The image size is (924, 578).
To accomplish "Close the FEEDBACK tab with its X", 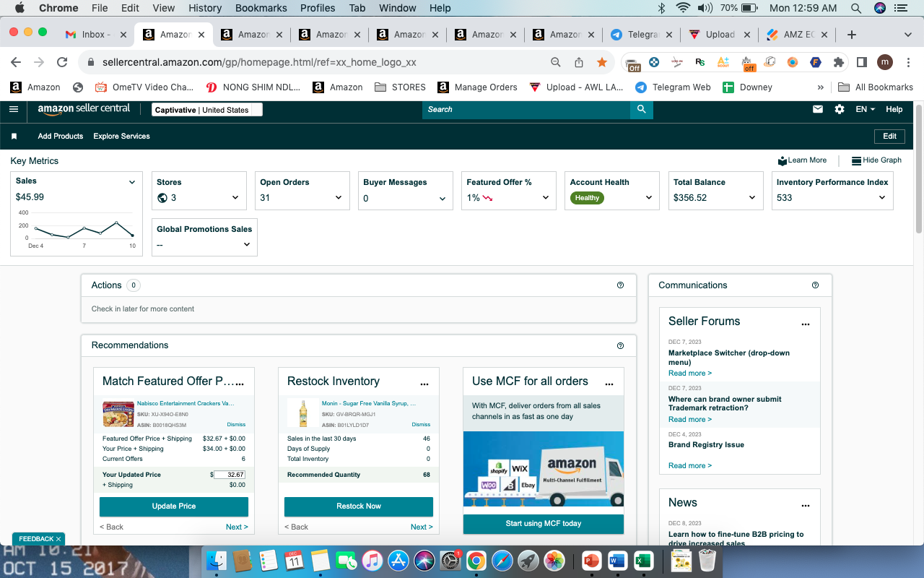I will tap(58, 539).
